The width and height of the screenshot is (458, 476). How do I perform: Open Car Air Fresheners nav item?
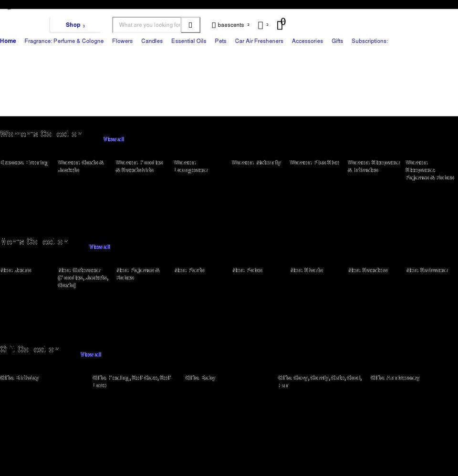[259, 41]
